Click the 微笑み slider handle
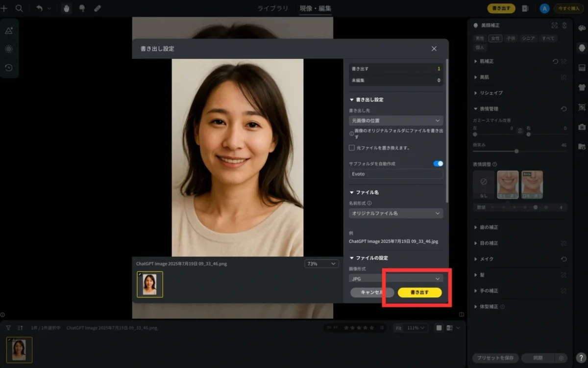This screenshot has width=588, height=368. pos(516,151)
